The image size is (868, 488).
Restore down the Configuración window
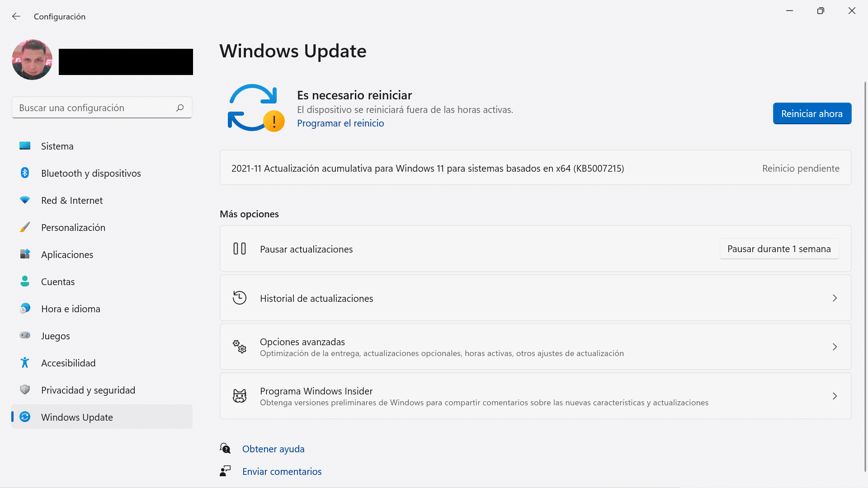point(821,11)
